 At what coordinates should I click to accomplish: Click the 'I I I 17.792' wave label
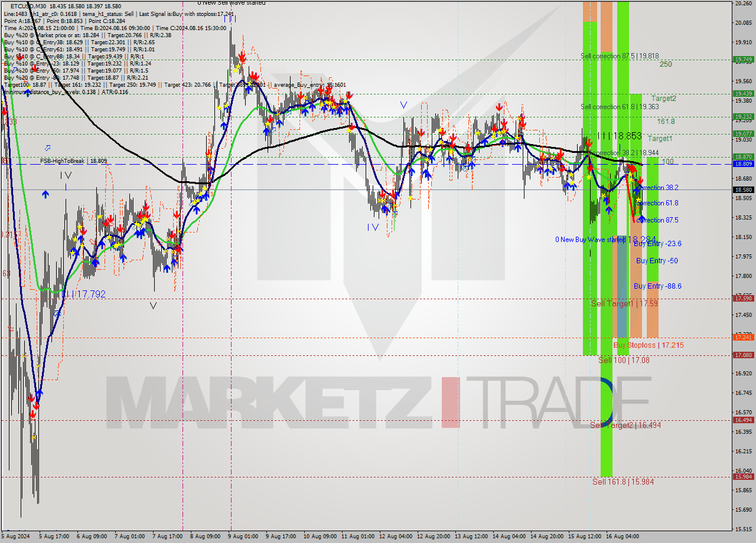[85, 293]
